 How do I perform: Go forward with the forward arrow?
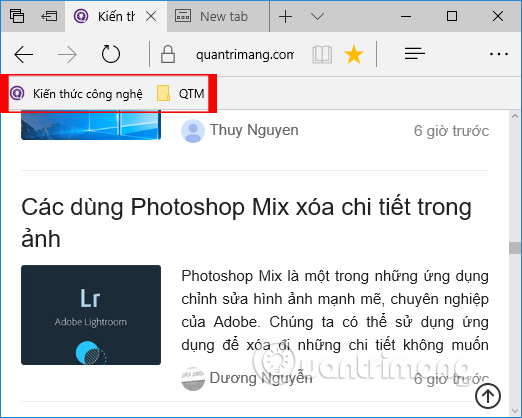click(67, 54)
